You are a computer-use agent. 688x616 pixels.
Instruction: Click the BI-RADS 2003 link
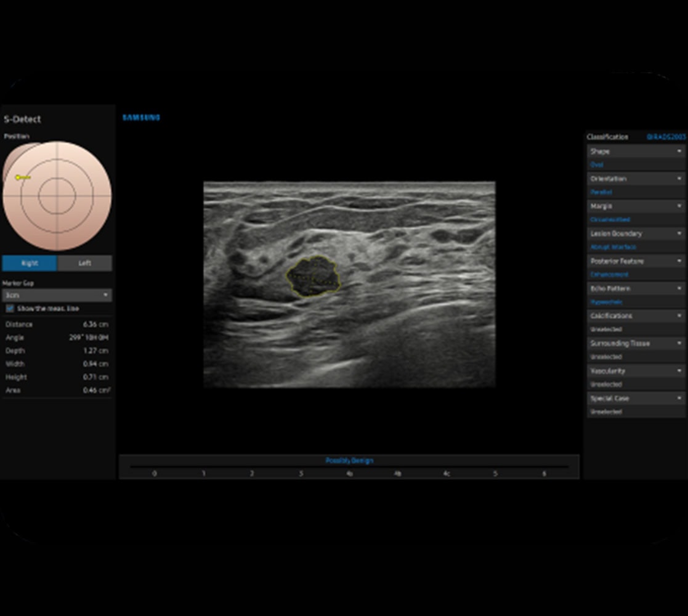point(666,137)
